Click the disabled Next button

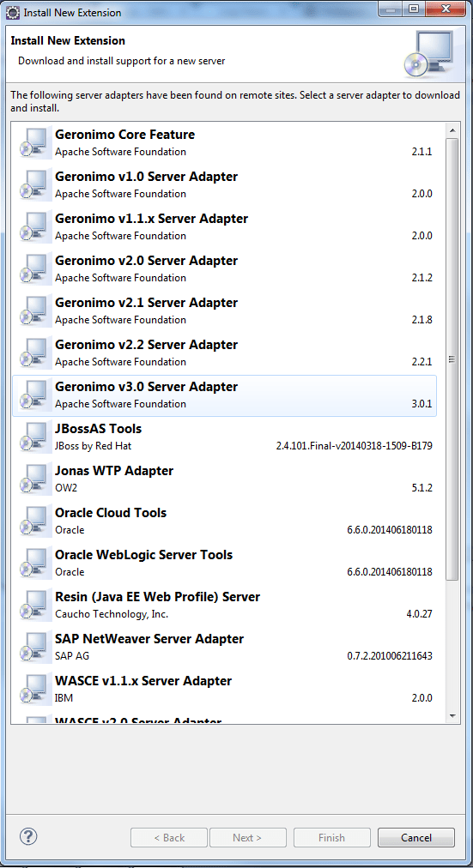(x=247, y=838)
